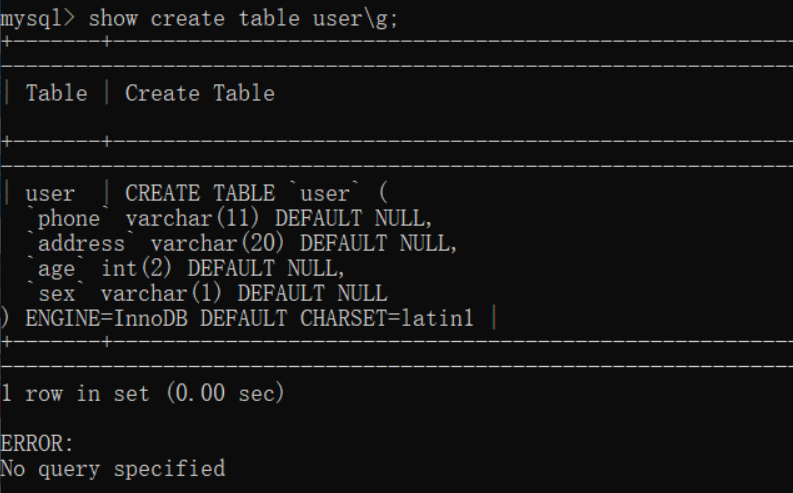793x493 pixels.
Task: Select the 'Table' column header
Action: coord(56,93)
